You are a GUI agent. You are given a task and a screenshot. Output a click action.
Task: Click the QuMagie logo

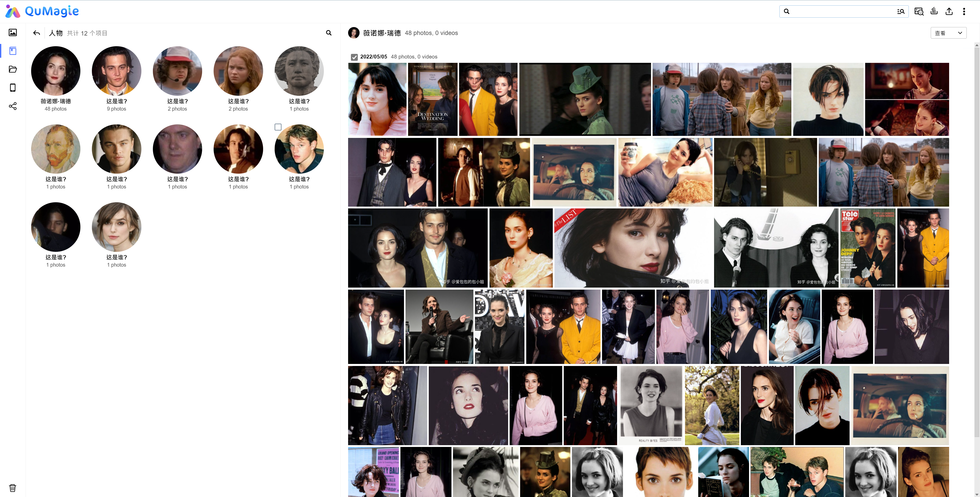42,11
